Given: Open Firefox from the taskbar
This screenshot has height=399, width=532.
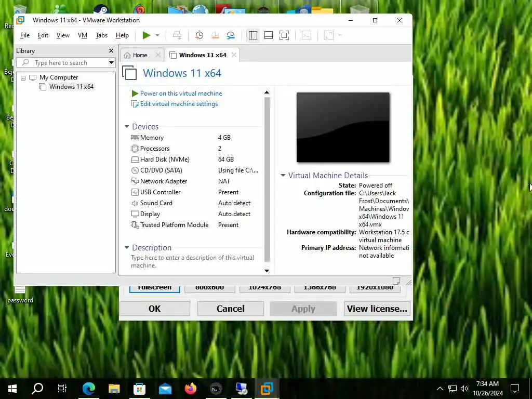Looking at the screenshot, I should (x=191, y=389).
